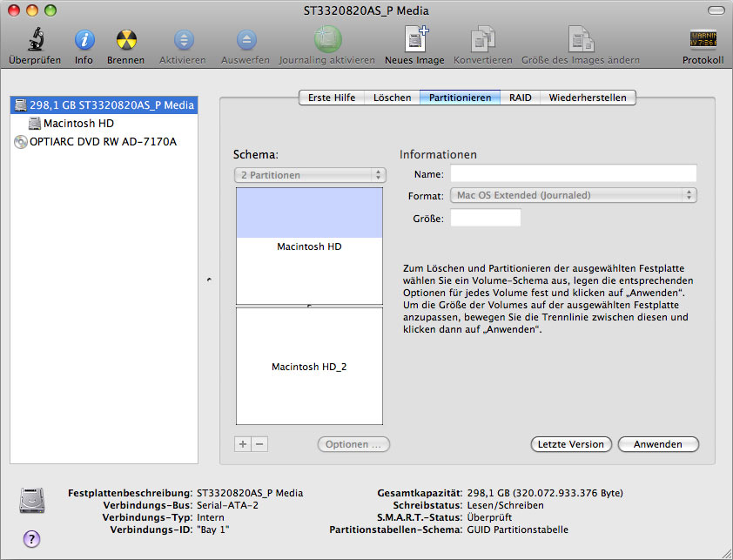This screenshot has width=733, height=560.
Task: Click the Schreibstatus value Lesen/Schreiben
Action: [505, 505]
